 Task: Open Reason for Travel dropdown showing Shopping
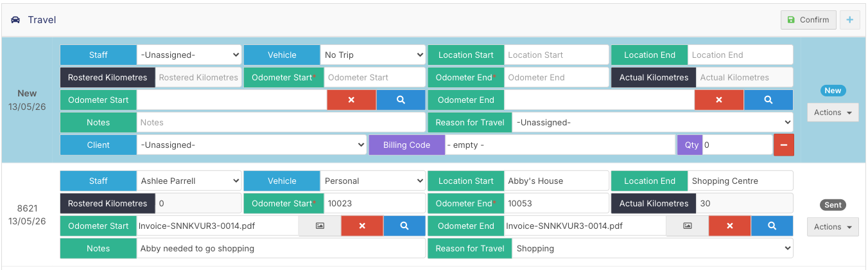tap(652, 249)
